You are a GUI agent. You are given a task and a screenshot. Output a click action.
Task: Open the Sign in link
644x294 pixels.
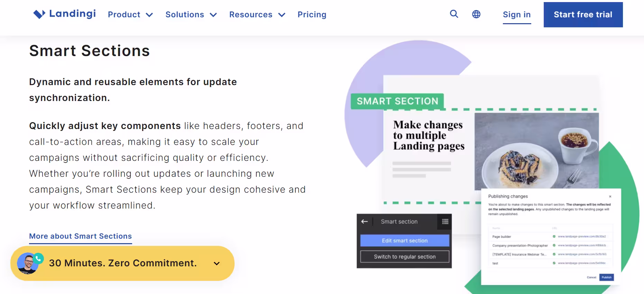point(517,15)
